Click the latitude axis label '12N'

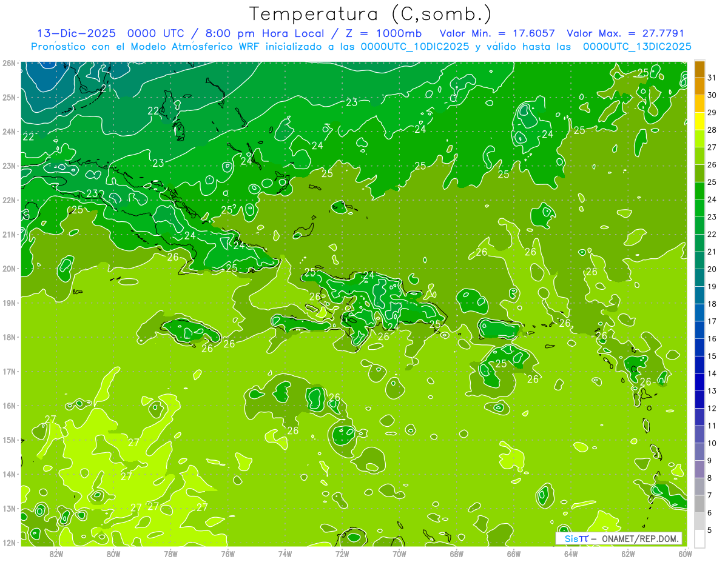pyautogui.click(x=9, y=543)
